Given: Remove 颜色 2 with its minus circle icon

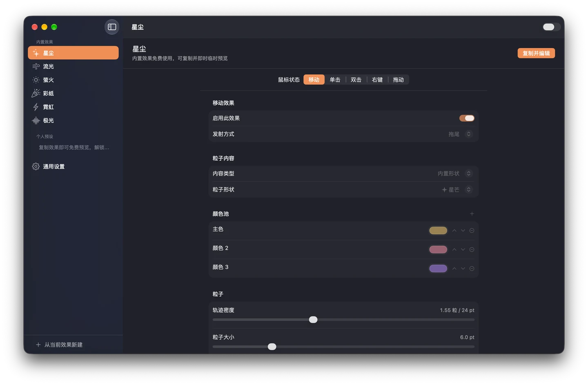Looking at the screenshot, I should [x=472, y=249].
